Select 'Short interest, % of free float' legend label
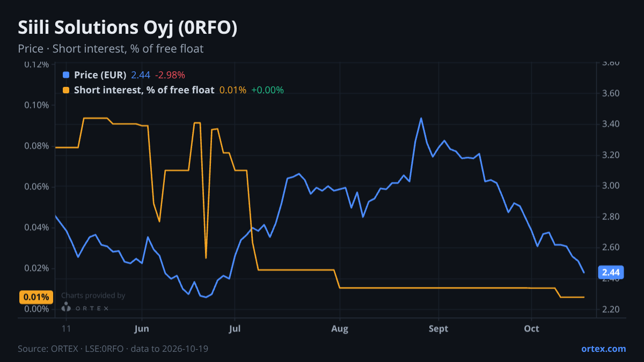The image size is (644, 362). click(144, 90)
